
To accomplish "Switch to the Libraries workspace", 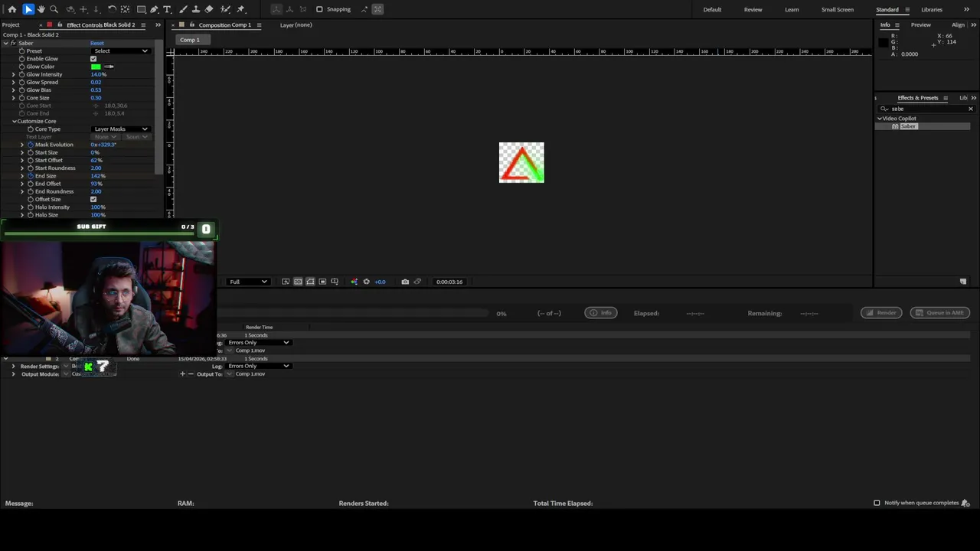I will point(932,10).
